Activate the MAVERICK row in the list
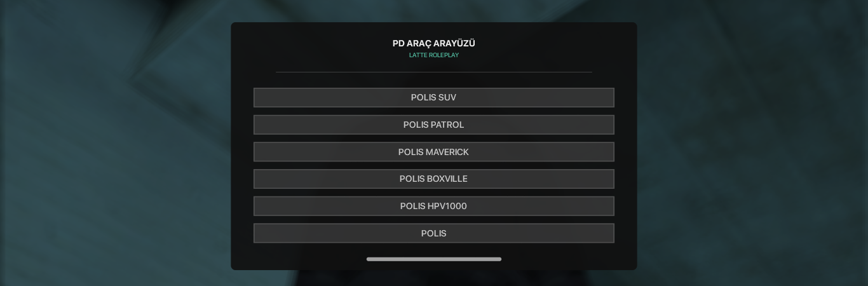The width and height of the screenshot is (868, 286). [x=433, y=152]
